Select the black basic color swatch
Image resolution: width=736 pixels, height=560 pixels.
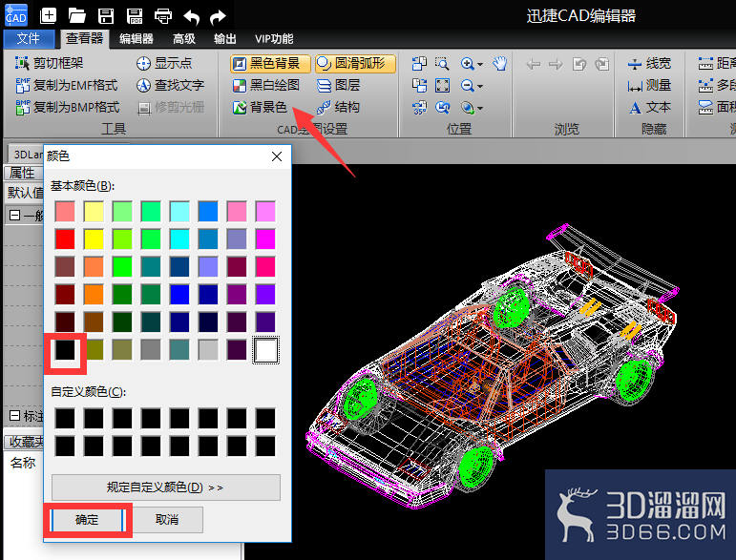tap(65, 350)
